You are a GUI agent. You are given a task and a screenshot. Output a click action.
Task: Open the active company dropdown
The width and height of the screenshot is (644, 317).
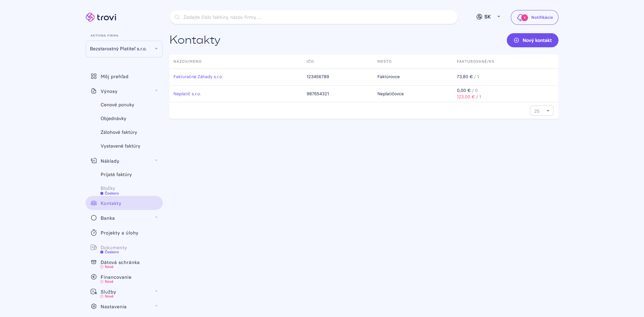(124, 49)
